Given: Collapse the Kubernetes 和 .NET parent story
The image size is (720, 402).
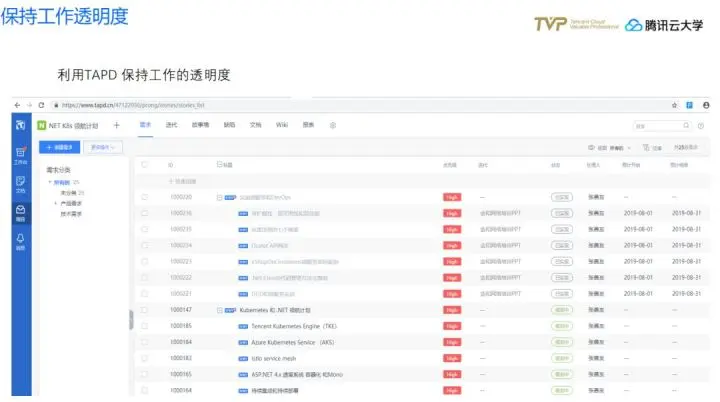Looking at the screenshot, I should pyautogui.click(x=219, y=310).
